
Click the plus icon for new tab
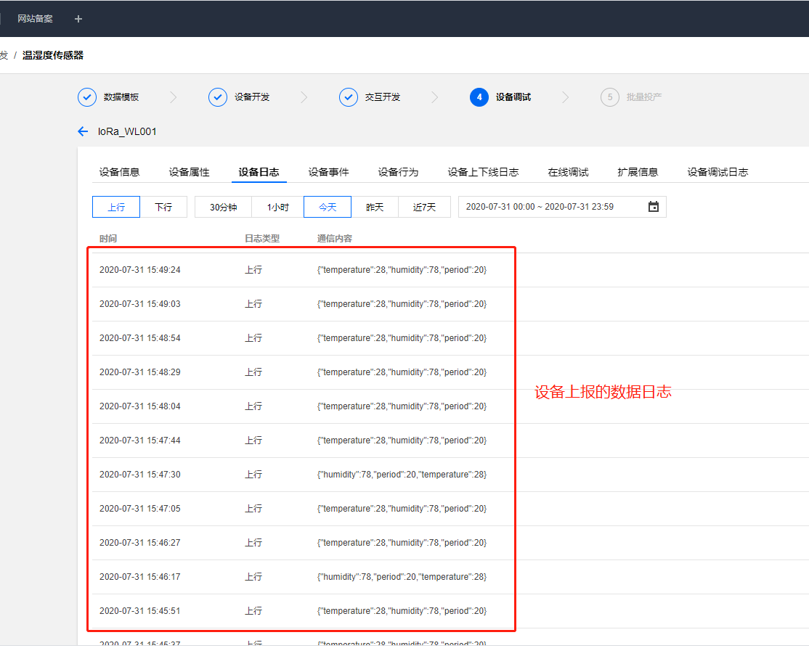78,19
